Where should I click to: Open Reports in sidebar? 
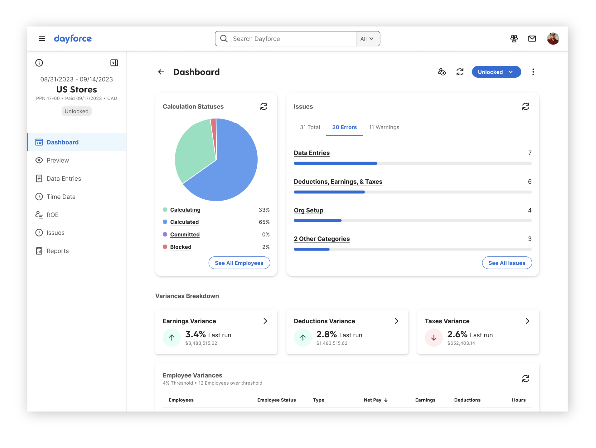click(77, 251)
